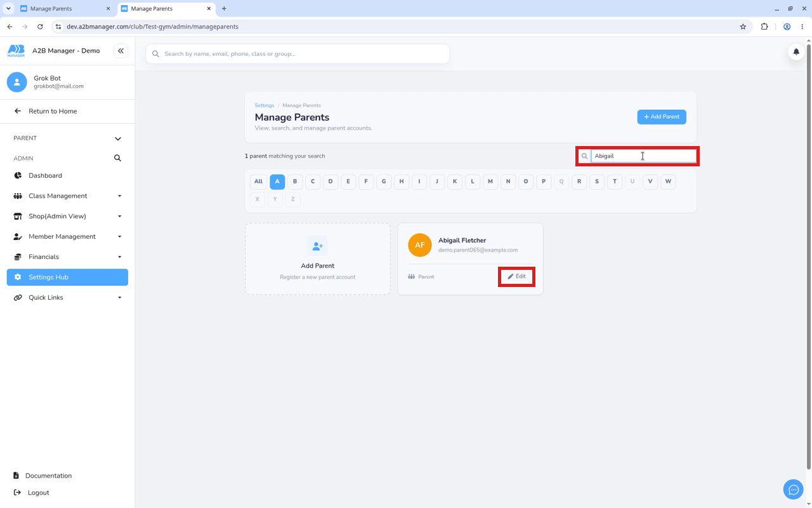Click the admin menu search icon
812x508 pixels.
(x=117, y=158)
